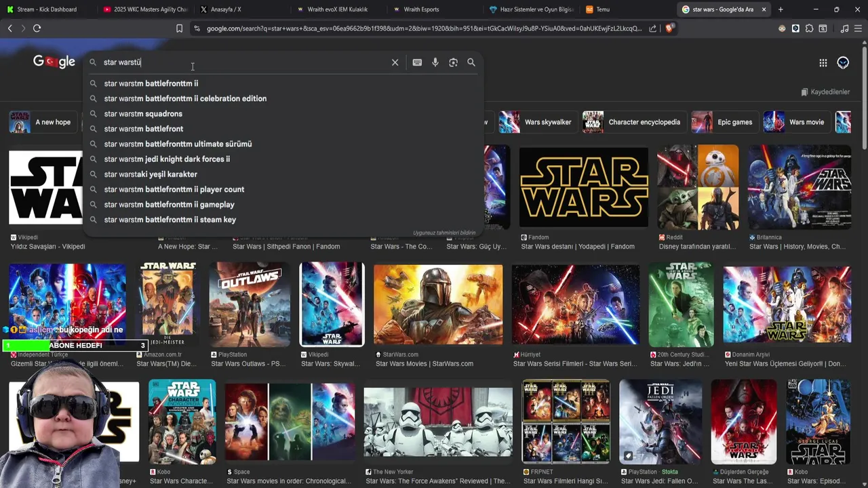Screen dimensions: 868x488
Task: Open the on-screen keyboard input tool
Action: (417, 62)
